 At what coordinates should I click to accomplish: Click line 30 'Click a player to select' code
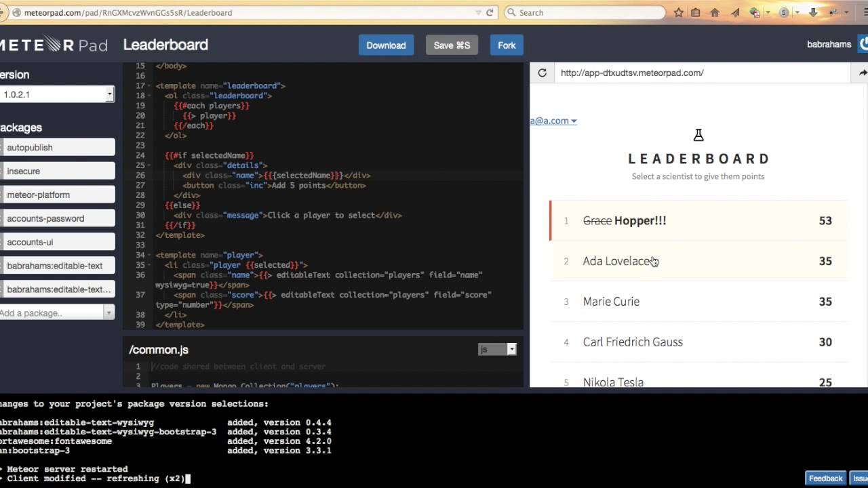(288, 215)
